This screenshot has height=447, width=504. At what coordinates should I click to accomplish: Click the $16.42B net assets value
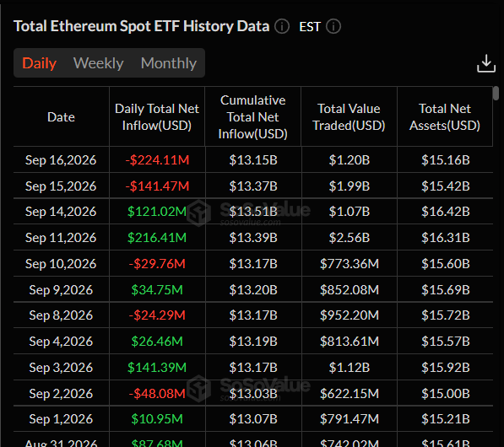(446, 212)
